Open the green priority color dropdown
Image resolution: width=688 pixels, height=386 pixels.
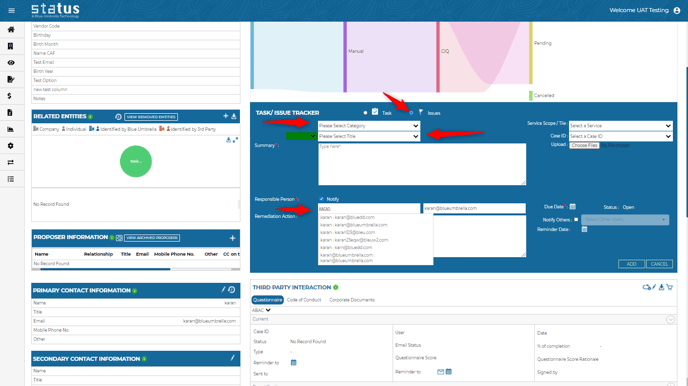pyautogui.click(x=301, y=136)
